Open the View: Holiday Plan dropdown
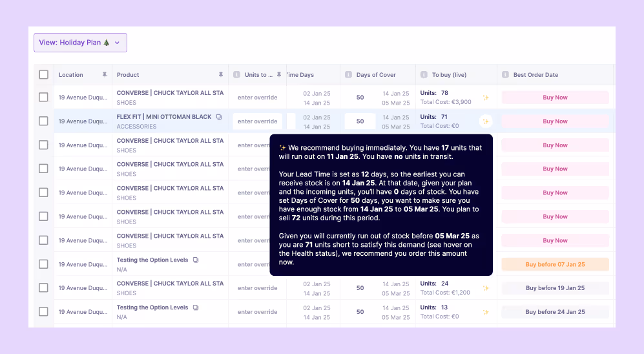Image resolution: width=644 pixels, height=354 pixels. [x=80, y=43]
